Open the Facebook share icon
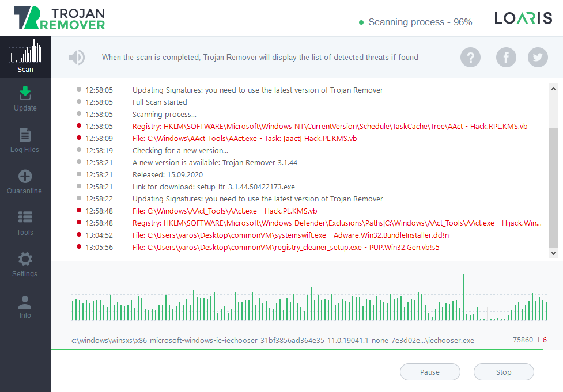The width and height of the screenshot is (563, 392). pos(507,58)
